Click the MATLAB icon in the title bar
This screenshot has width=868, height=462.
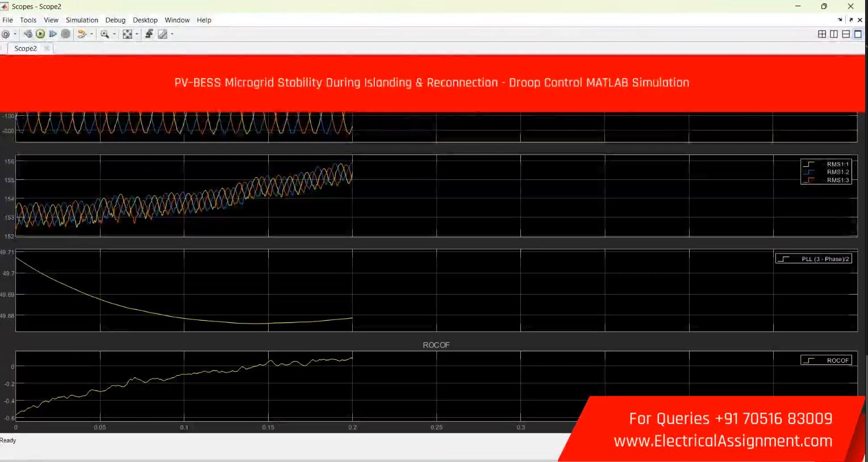[5, 6]
